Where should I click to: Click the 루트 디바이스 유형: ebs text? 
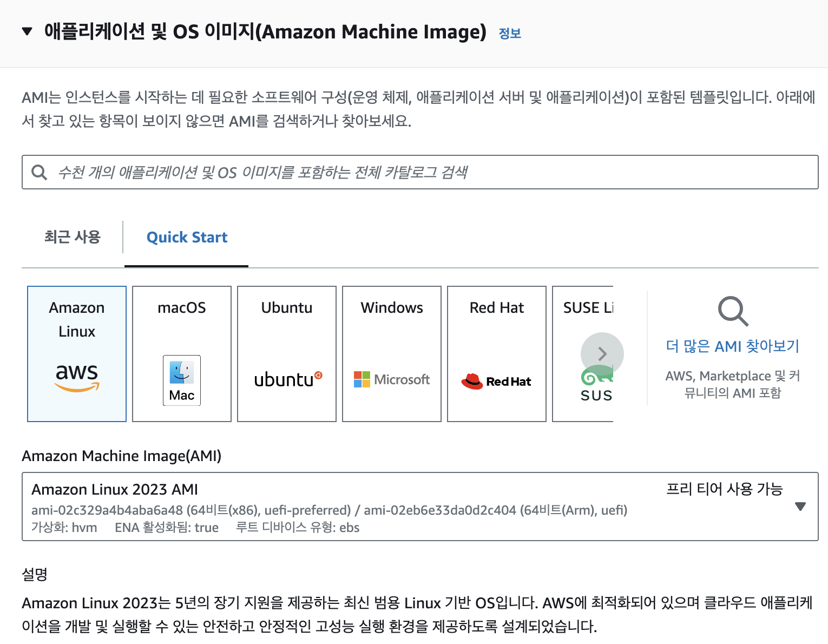(x=298, y=528)
